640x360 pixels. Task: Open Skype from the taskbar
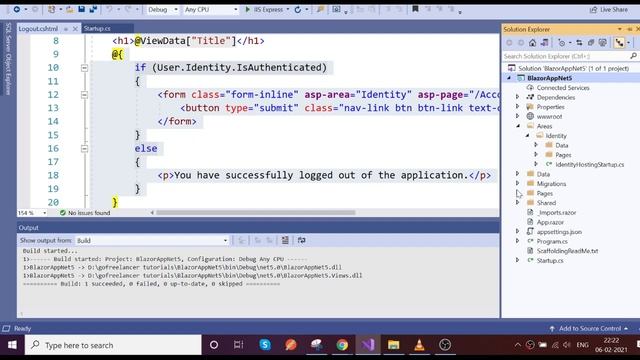[265, 345]
